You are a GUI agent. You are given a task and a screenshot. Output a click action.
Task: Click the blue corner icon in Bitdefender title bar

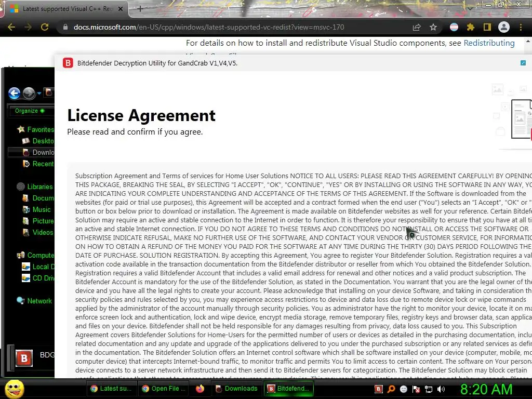(x=523, y=63)
